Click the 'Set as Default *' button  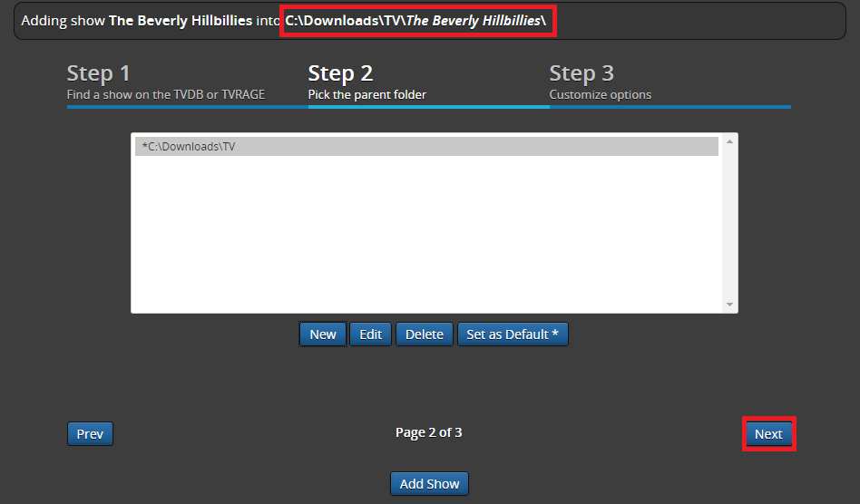[513, 334]
